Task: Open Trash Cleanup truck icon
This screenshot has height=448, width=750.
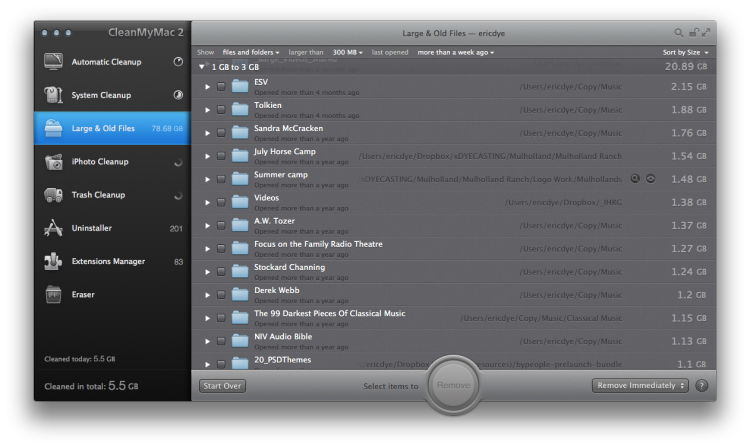Action: pyautogui.click(x=53, y=195)
